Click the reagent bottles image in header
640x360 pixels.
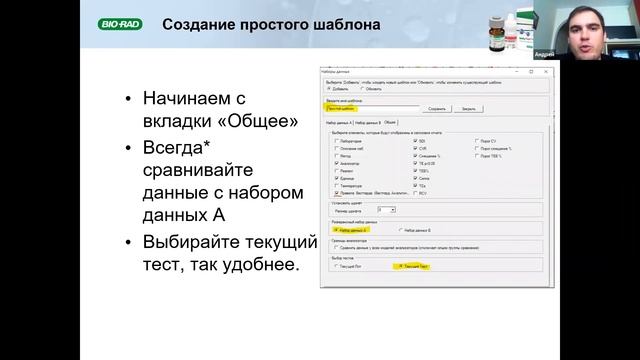pos(511,32)
